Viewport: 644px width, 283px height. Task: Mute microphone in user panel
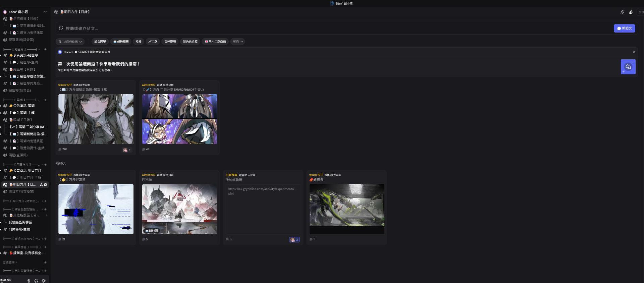(29, 281)
